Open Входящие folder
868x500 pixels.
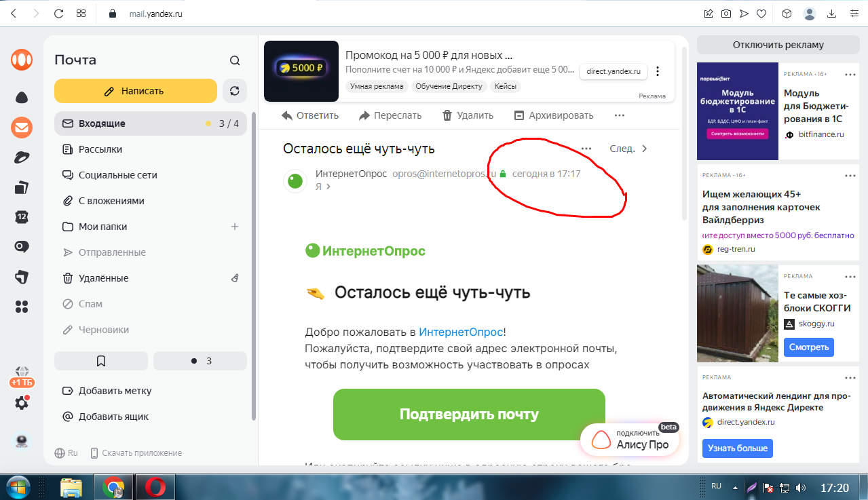151,123
